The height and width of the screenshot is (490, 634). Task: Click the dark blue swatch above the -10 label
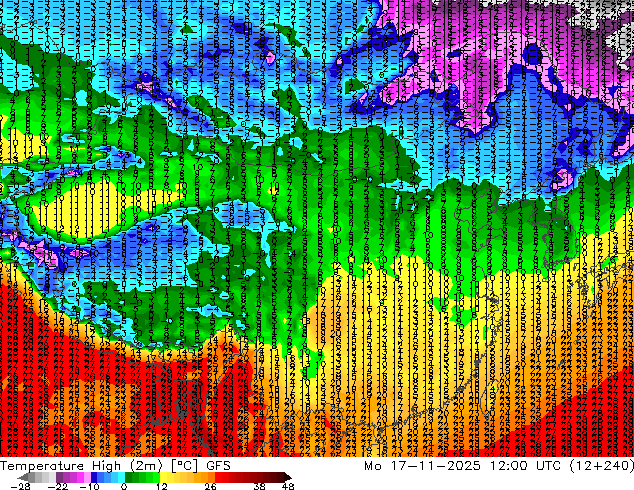94,477
